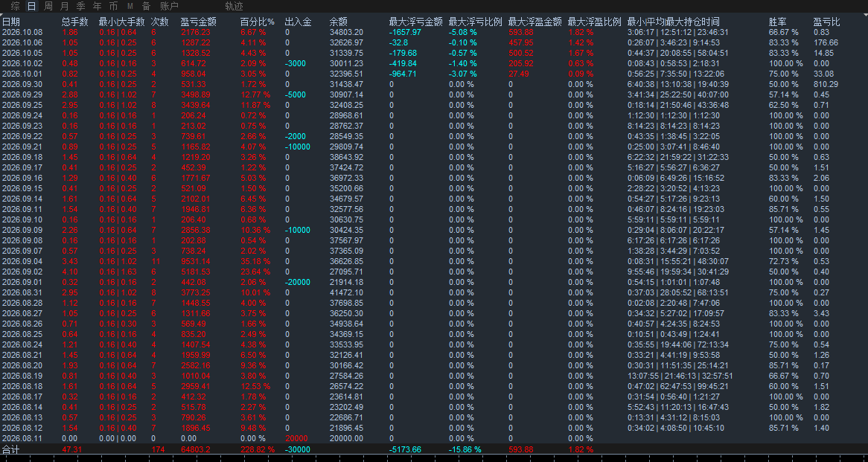Open the 周 weekly tab
This screenshot has height=462, width=868.
pyautogui.click(x=48, y=7)
